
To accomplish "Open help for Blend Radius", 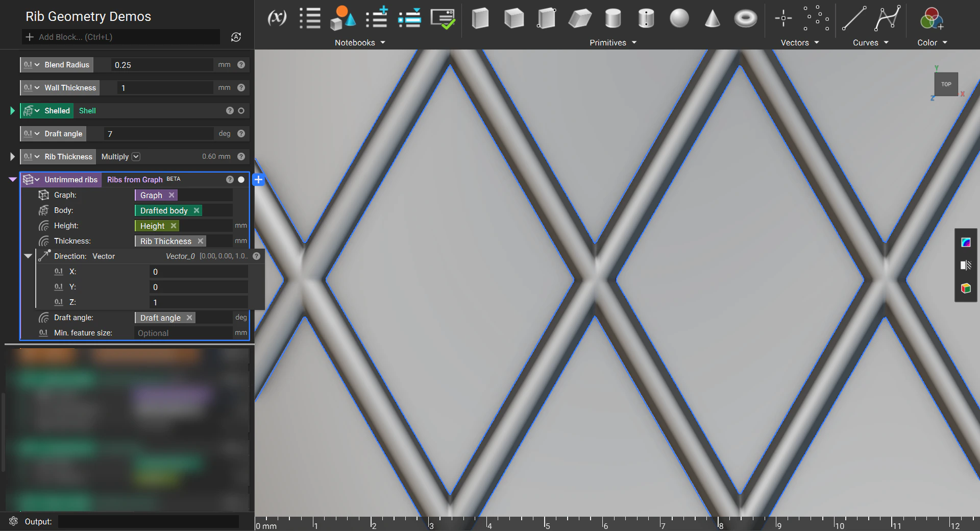I will (x=241, y=65).
